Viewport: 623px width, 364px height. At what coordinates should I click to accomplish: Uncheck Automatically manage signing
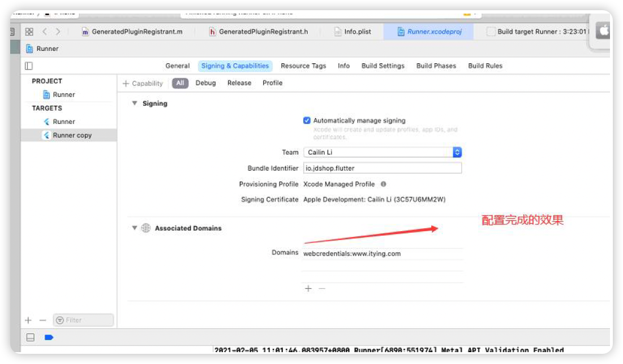pyautogui.click(x=307, y=120)
